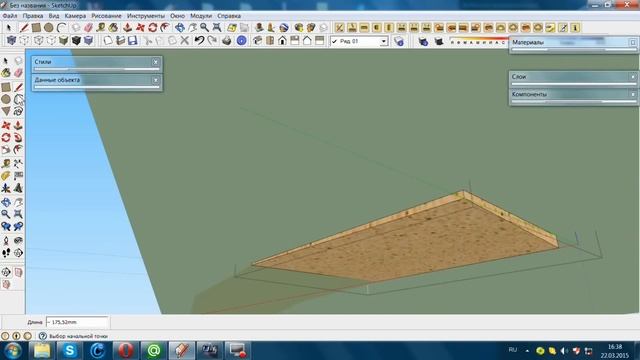Activate the Push/Pull tool in top toolbar
The width and height of the screenshot is (640, 360).
coord(127,28)
